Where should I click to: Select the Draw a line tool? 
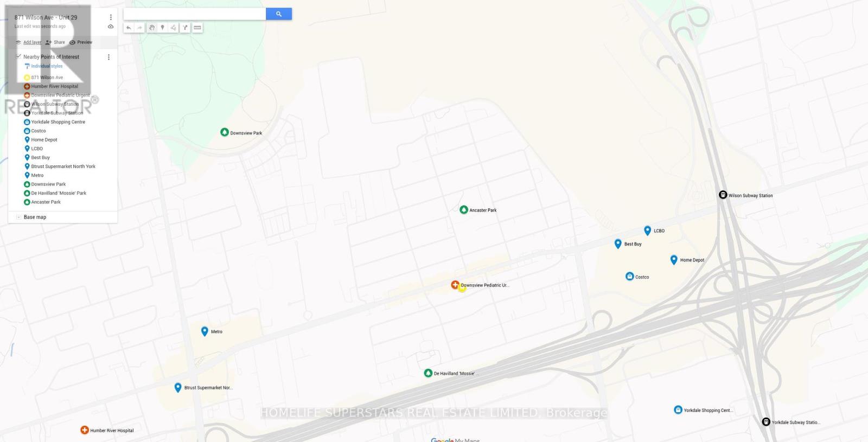pyautogui.click(x=174, y=28)
